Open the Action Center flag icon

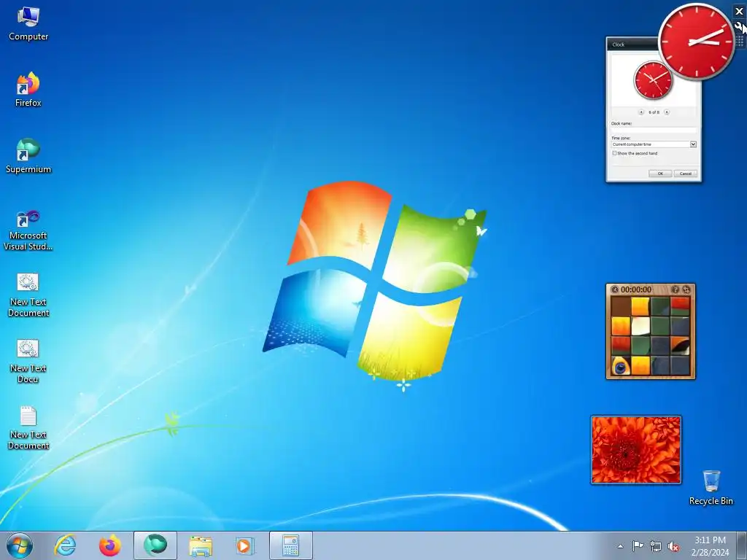638,546
